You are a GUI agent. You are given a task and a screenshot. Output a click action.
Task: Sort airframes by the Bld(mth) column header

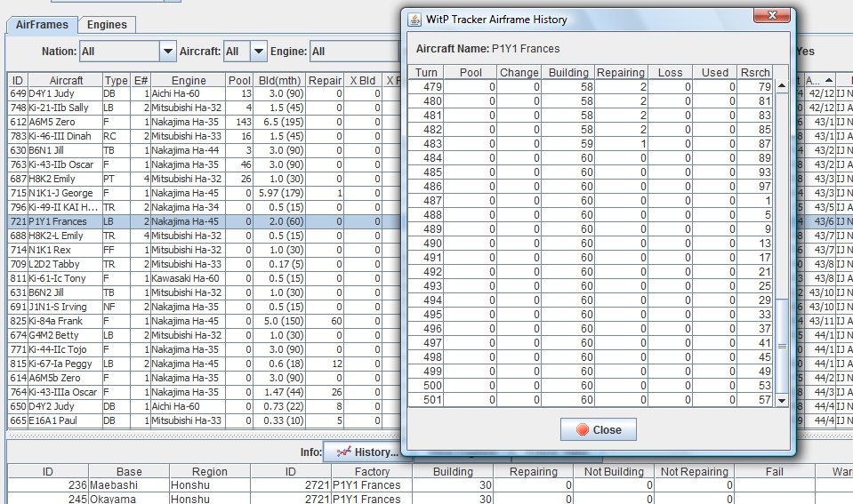coord(280,80)
